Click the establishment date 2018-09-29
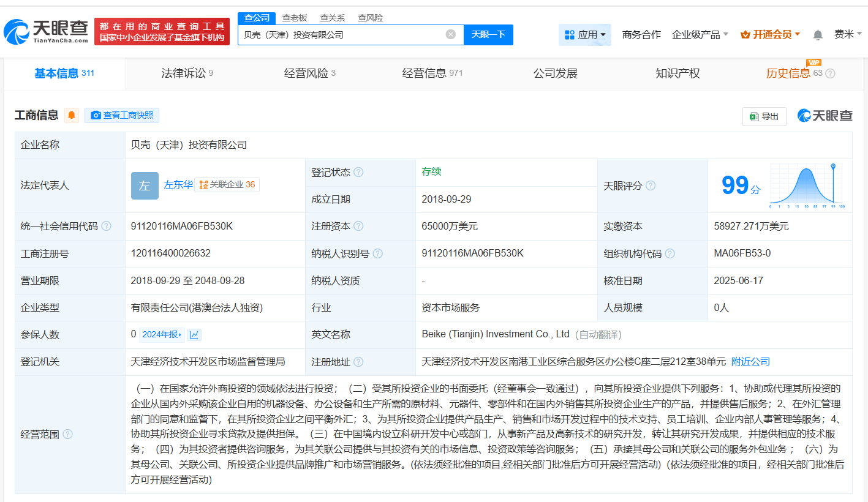This screenshot has width=868, height=502. 447,200
